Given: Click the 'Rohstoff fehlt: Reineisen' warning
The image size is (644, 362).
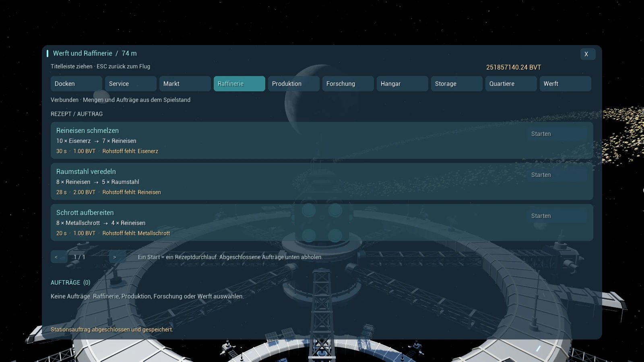Looking at the screenshot, I should pyautogui.click(x=132, y=192).
